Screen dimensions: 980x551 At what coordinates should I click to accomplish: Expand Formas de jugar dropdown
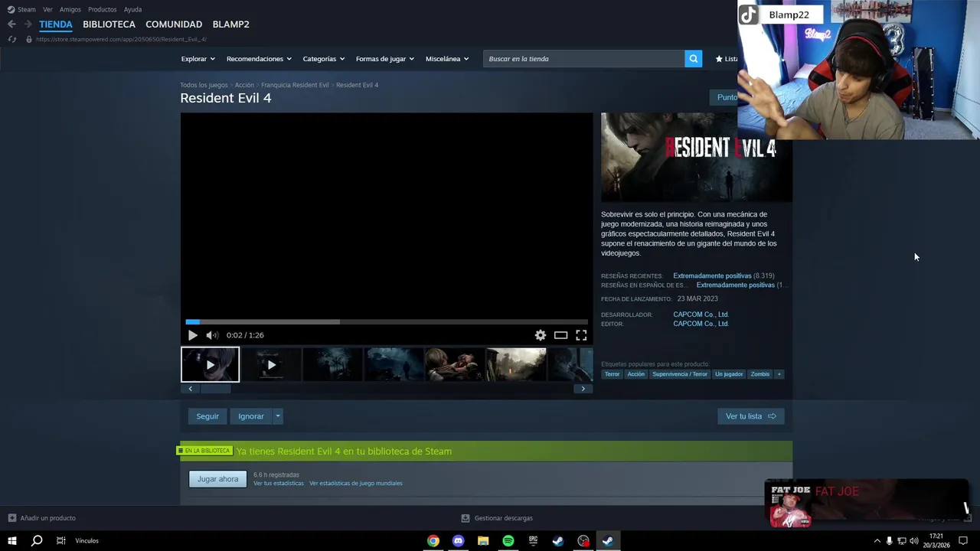[385, 59]
